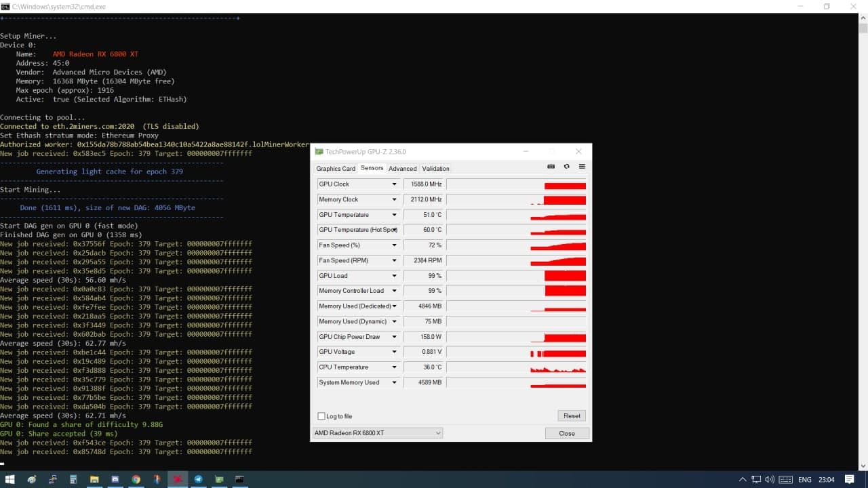Click the line 'Average speed (30s): 56.60 mh/s'

click(x=63, y=280)
